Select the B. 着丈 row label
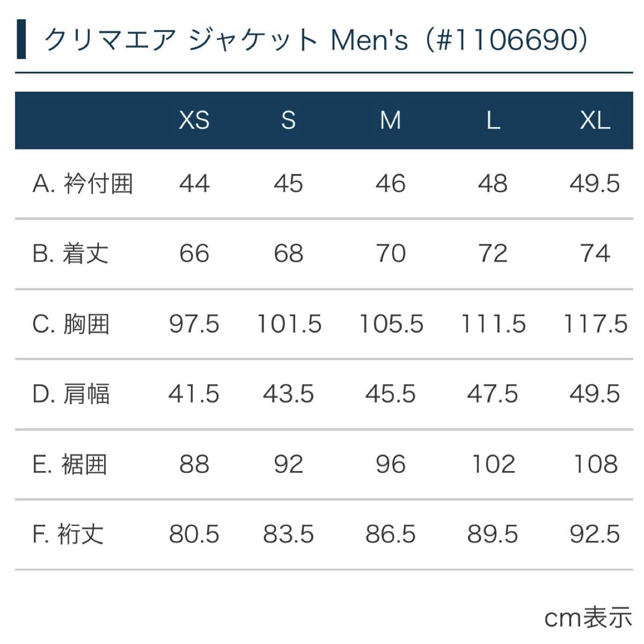 pyautogui.click(x=70, y=254)
